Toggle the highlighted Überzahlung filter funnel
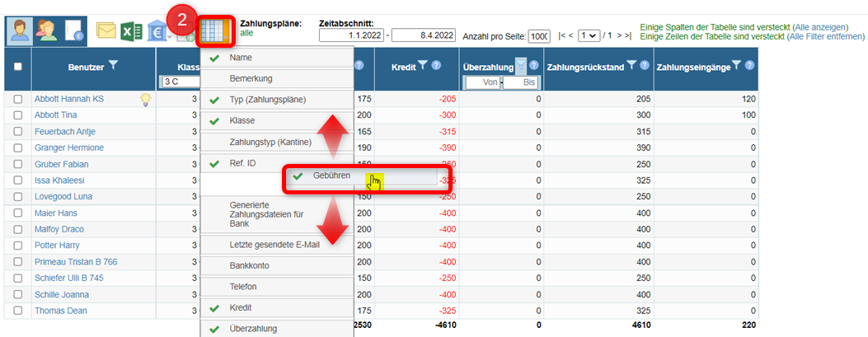Viewport: 868px width, 337px height. pyautogui.click(x=521, y=65)
